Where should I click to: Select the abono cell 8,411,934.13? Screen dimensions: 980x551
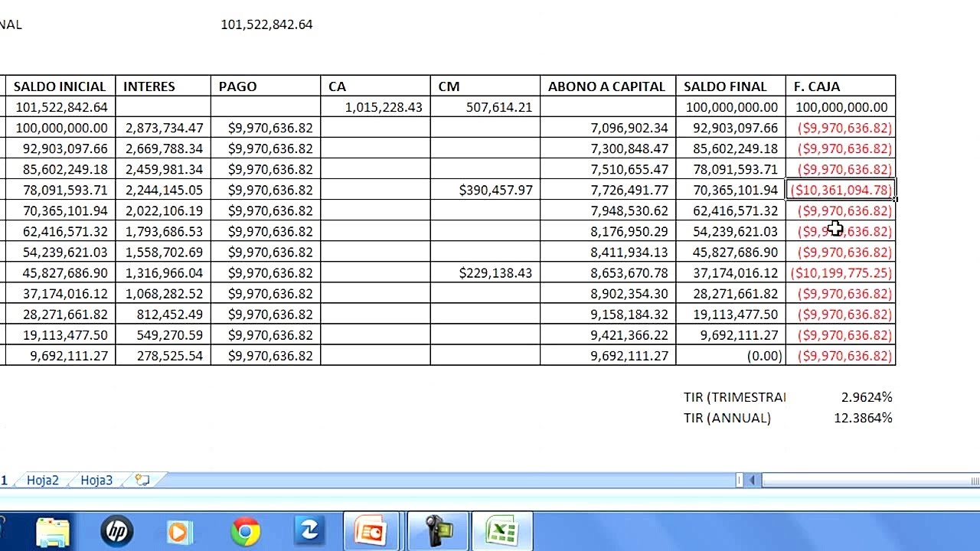click(x=608, y=252)
